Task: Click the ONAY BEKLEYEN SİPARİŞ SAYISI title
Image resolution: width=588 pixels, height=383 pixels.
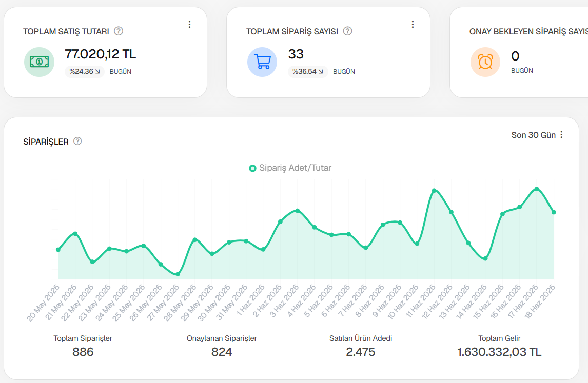Action: (529, 31)
